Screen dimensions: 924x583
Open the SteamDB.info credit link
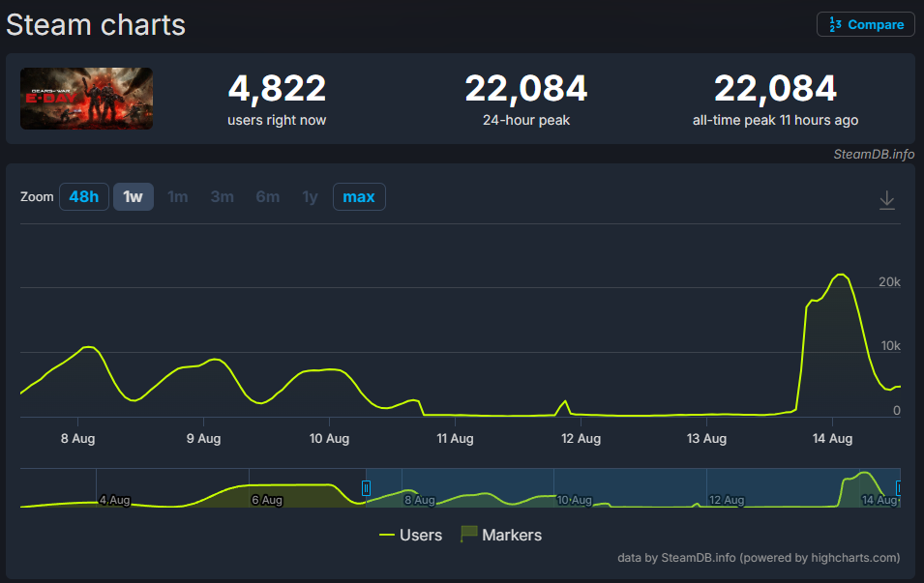874,155
